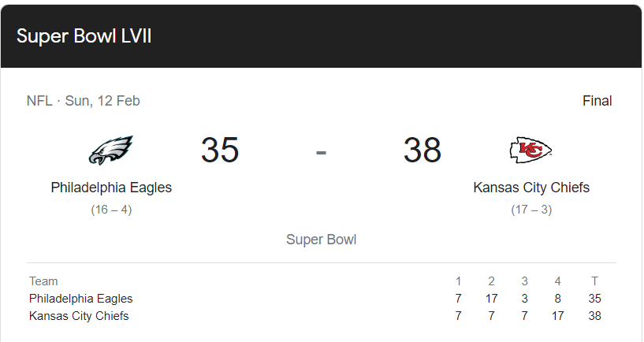Click the centered Super Bowl caption

(321, 240)
